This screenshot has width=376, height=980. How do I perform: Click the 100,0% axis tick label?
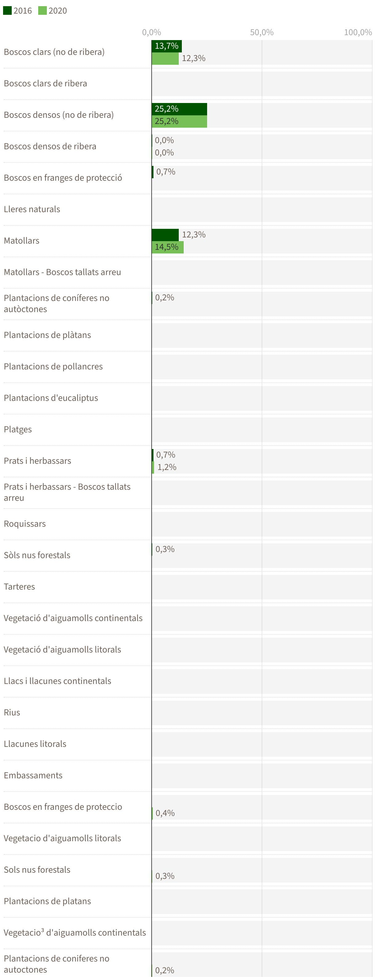pos(358,32)
